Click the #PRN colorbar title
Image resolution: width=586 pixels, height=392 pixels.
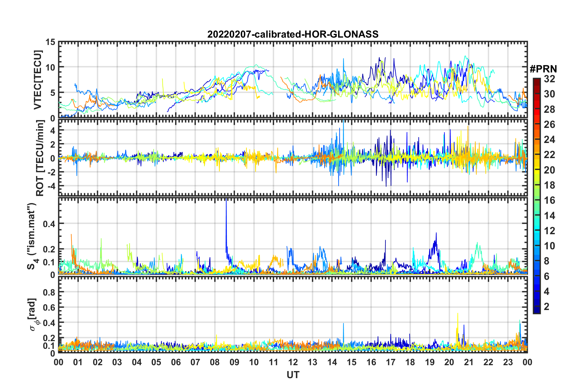tap(543, 69)
